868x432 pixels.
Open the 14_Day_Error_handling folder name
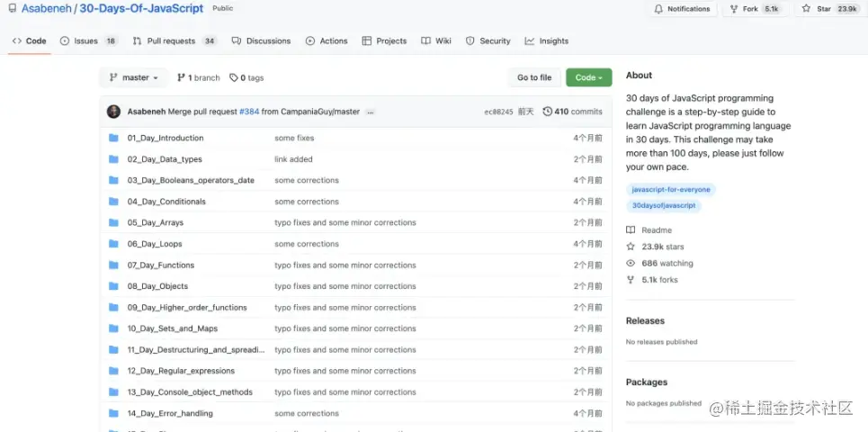coord(170,413)
